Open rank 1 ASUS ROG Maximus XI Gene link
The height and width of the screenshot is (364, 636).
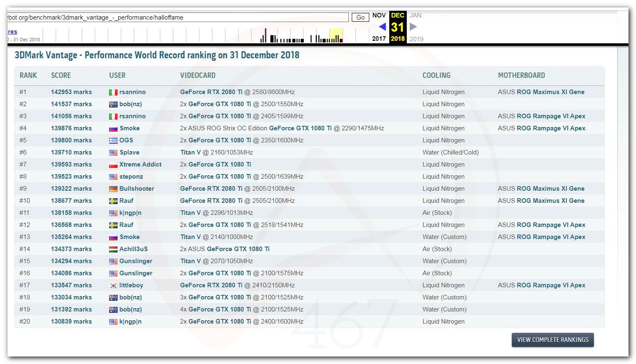point(541,92)
